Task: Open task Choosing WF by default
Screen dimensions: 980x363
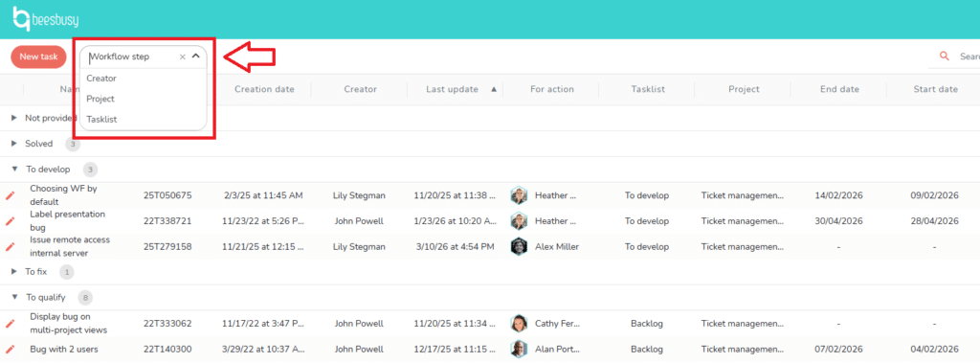Action: (x=63, y=195)
